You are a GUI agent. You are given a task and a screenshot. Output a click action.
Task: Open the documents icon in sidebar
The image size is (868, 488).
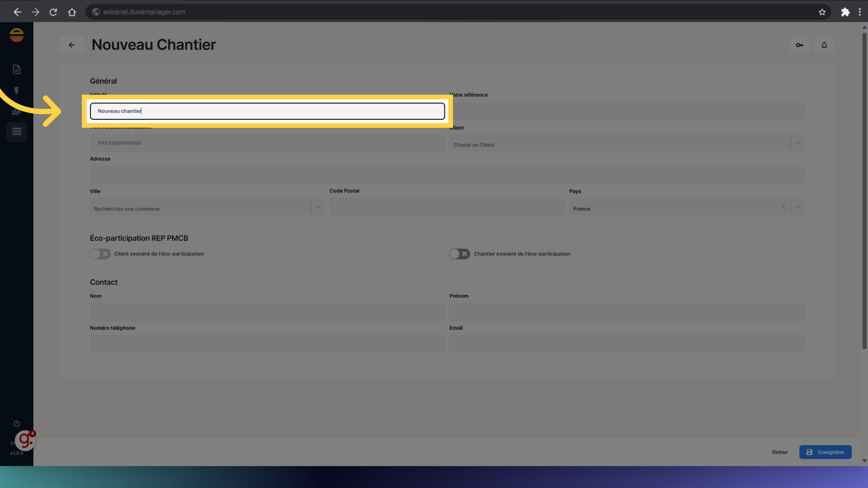[x=17, y=69]
